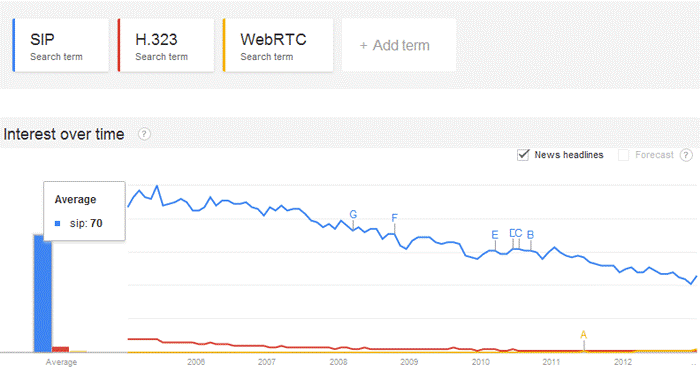This screenshot has width=700, height=372.
Task: Click the blue SIP average bar
Action: point(43,293)
